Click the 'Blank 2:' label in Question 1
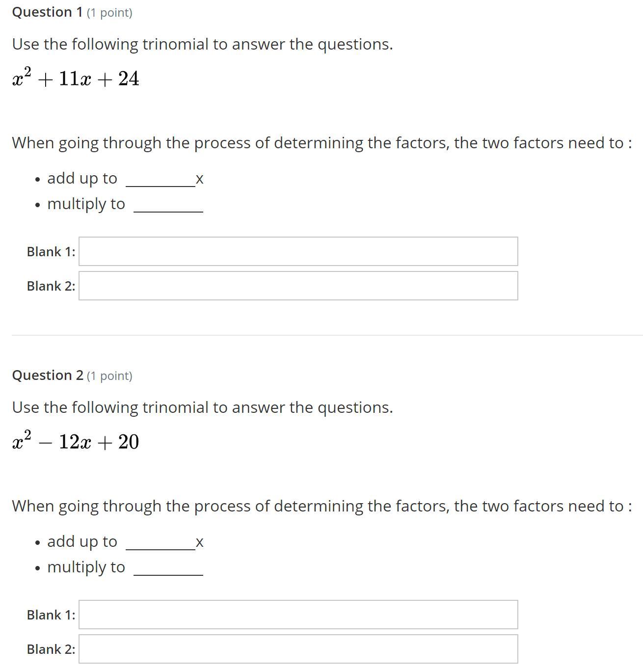The height and width of the screenshot is (672, 643). 51,286
